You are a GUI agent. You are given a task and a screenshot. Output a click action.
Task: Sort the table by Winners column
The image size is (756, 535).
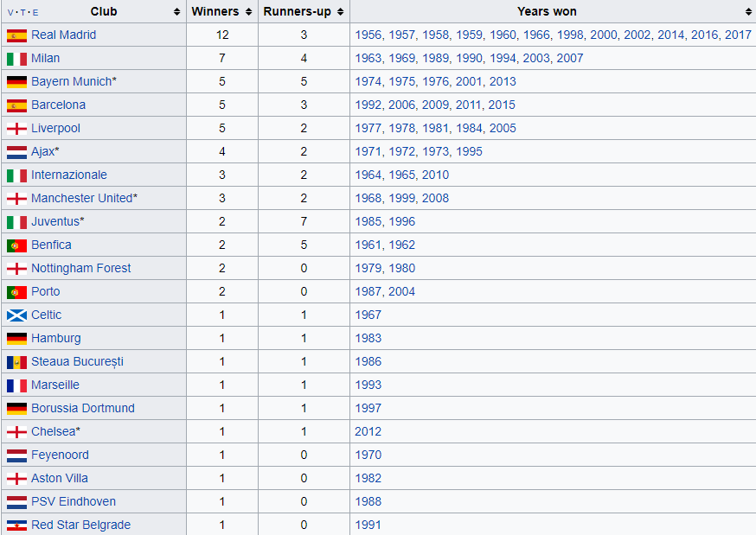(249, 11)
